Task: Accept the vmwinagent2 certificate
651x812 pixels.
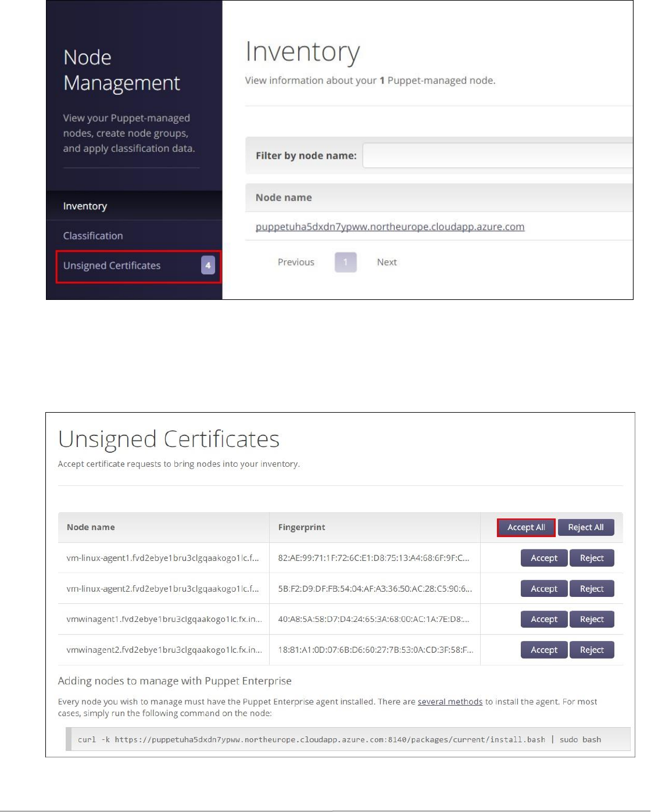Action: 544,650
